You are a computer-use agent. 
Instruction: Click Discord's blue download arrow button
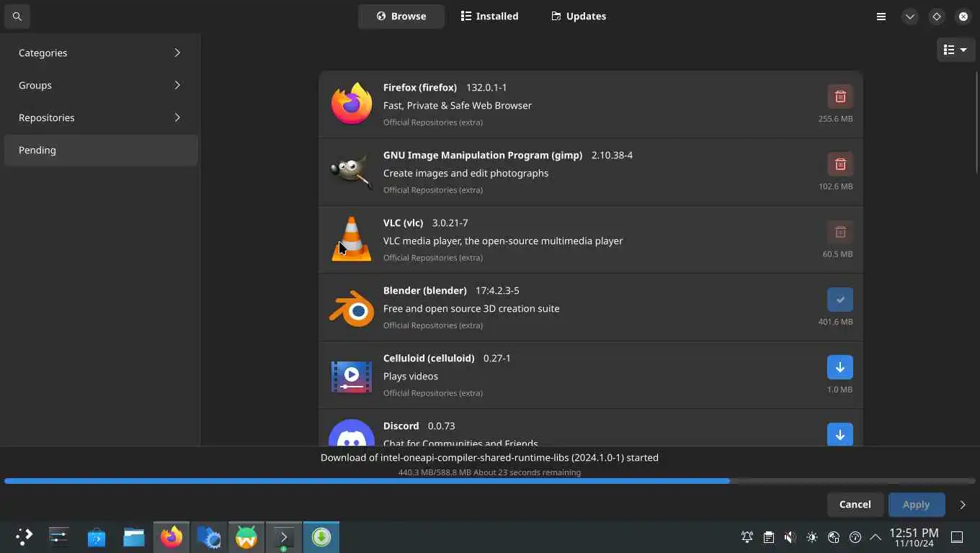[839, 434]
